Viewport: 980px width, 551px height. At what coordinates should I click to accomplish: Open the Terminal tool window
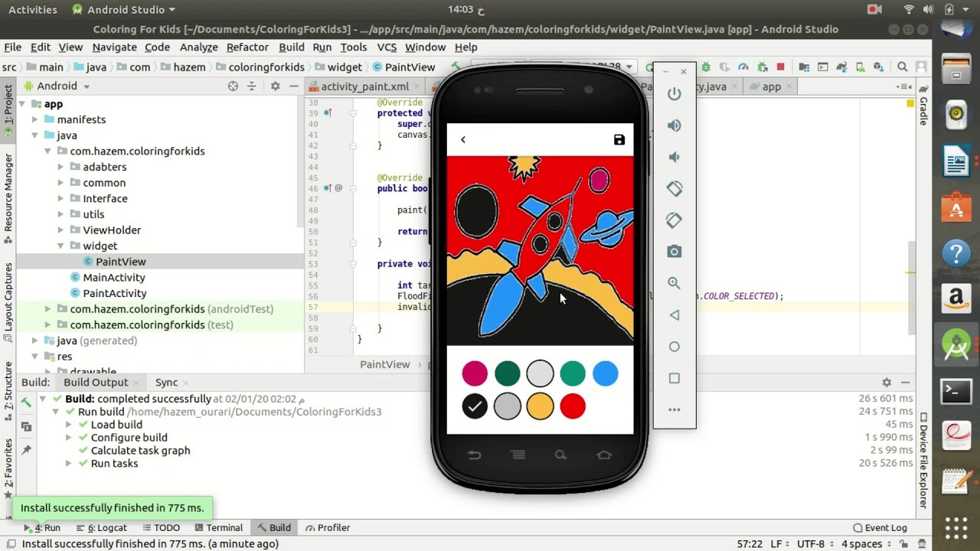(x=218, y=528)
